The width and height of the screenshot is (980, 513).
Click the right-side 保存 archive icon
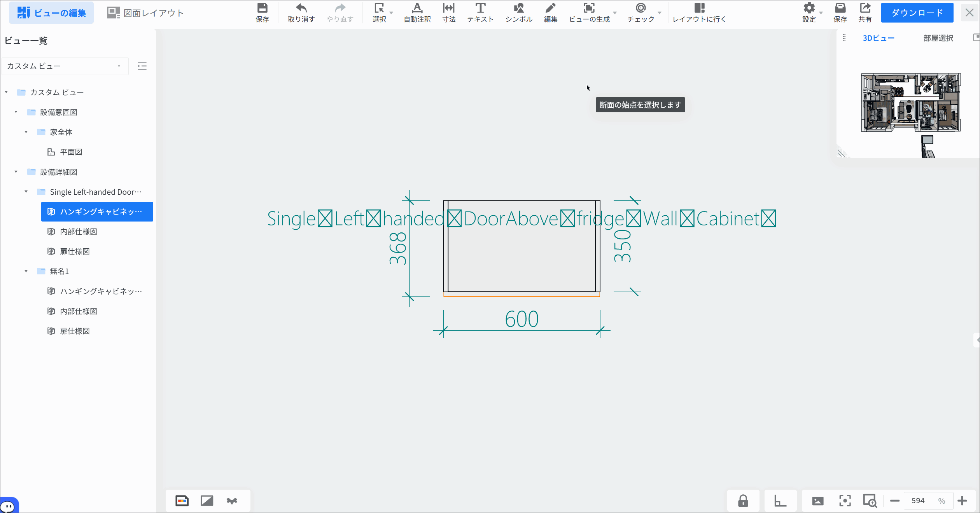(840, 12)
